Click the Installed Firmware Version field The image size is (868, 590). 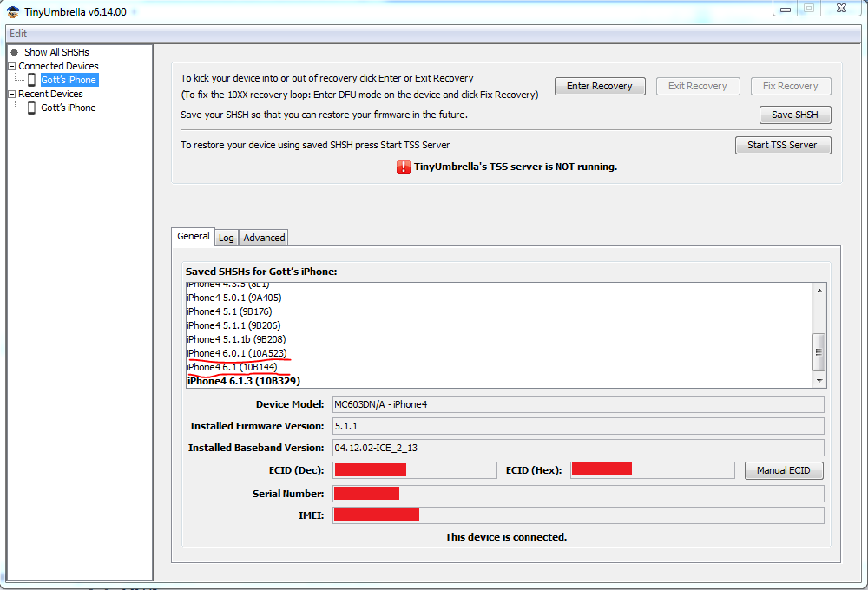[578, 426]
